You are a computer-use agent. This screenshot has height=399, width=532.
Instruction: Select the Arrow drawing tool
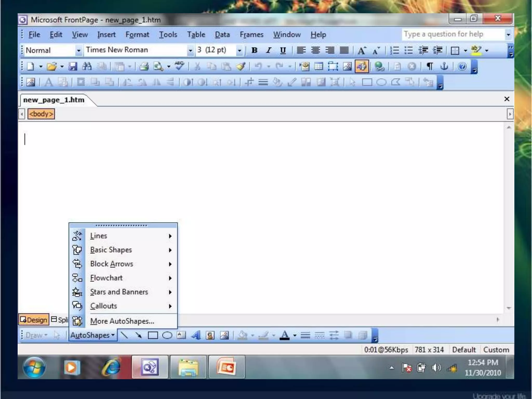pos(138,335)
